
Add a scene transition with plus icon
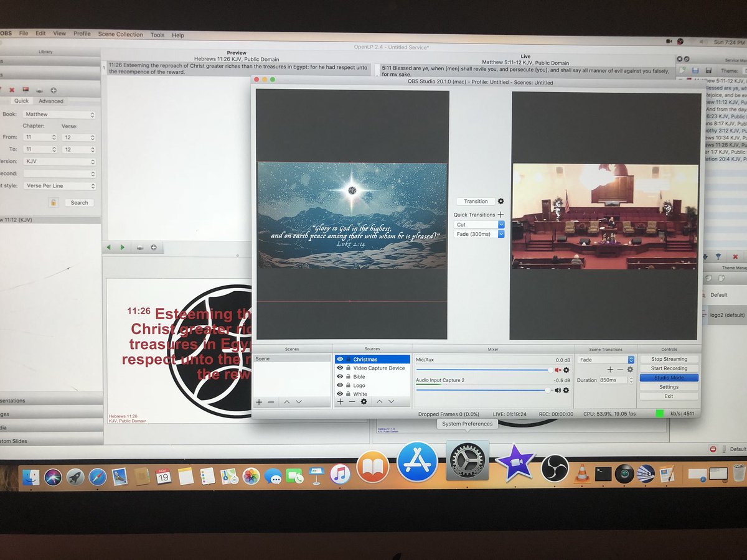pyautogui.click(x=610, y=370)
